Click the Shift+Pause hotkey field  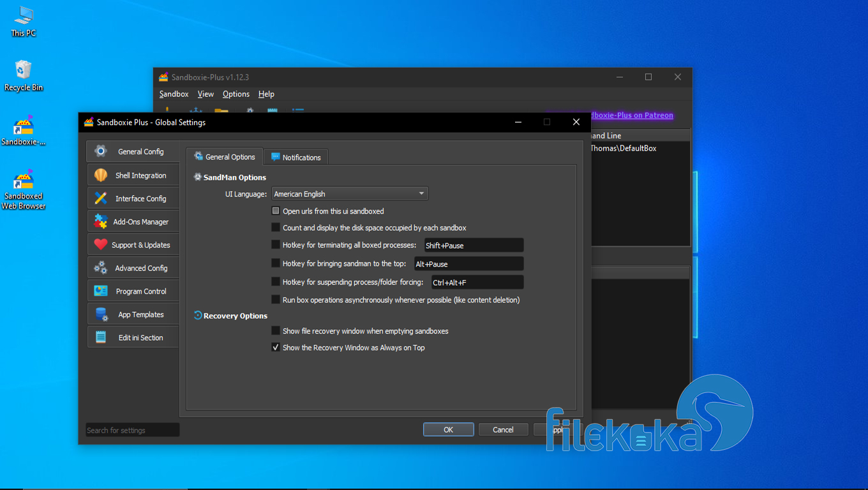[474, 246]
